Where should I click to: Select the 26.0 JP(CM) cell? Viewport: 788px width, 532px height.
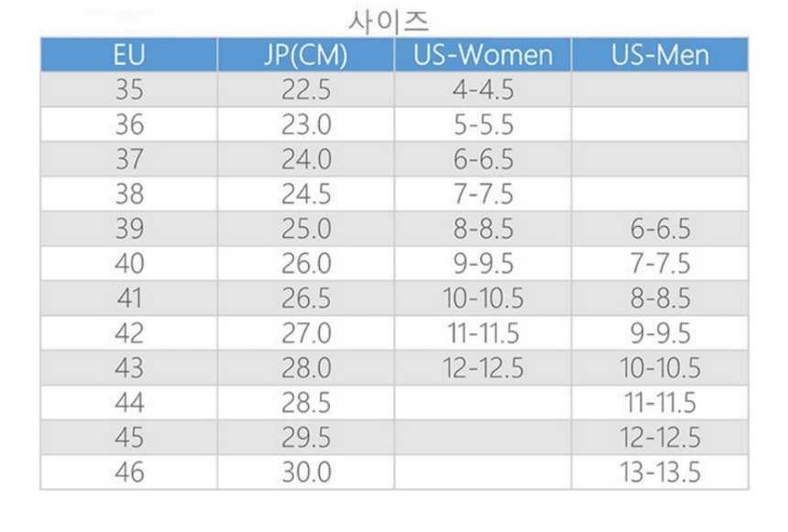[306, 264]
